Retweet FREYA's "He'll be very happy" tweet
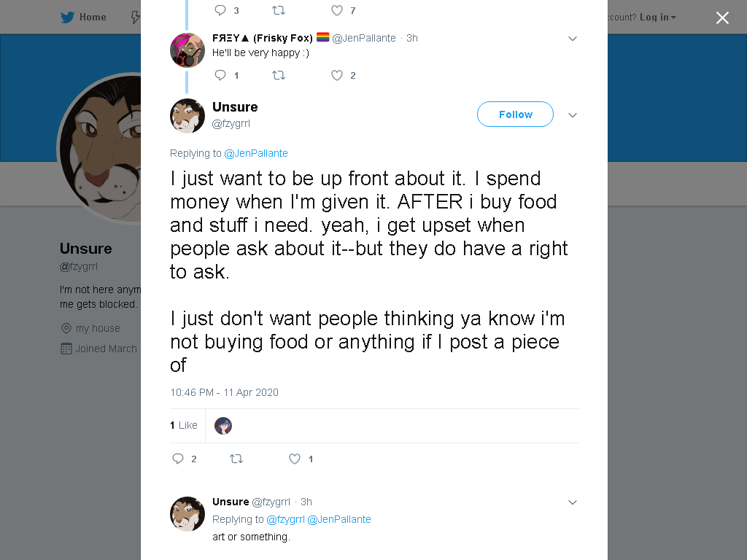This screenshot has height=560, width=747. (279, 75)
